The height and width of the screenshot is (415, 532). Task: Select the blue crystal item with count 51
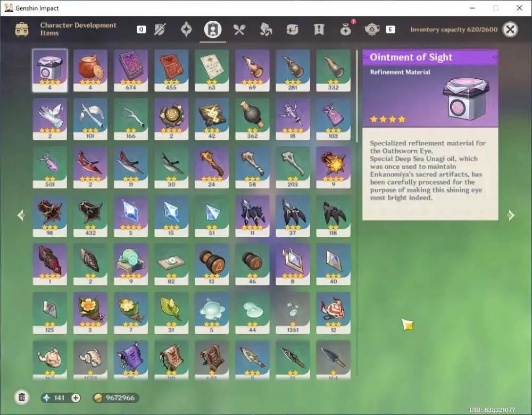212,216
